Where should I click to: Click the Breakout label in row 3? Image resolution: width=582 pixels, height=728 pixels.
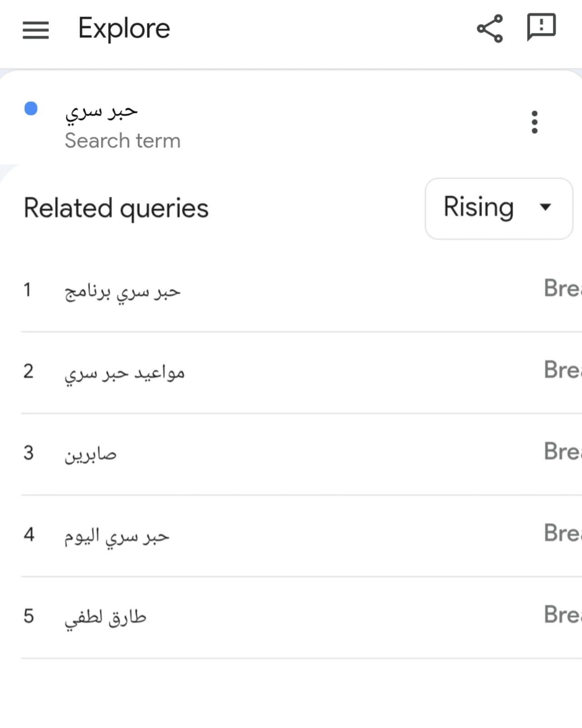pyautogui.click(x=562, y=451)
